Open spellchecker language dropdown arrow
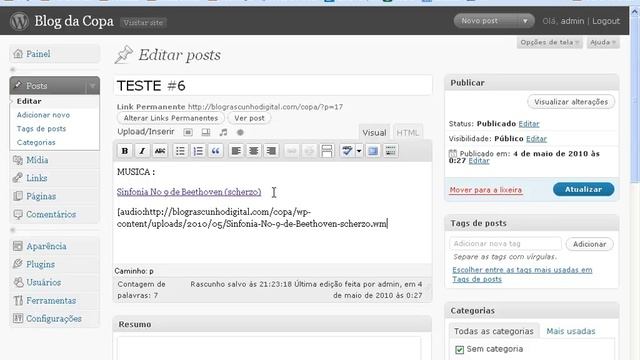The width and height of the screenshot is (640, 360). point(359,151)
